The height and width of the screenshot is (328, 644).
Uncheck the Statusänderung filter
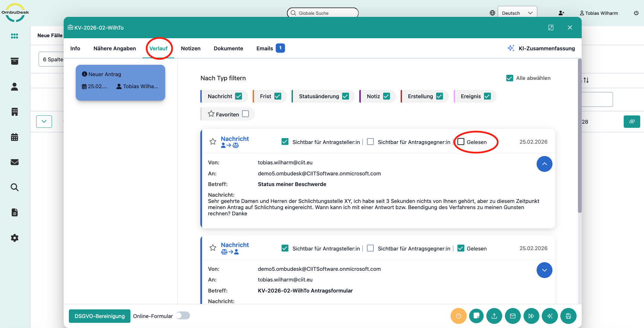[346, 96]
